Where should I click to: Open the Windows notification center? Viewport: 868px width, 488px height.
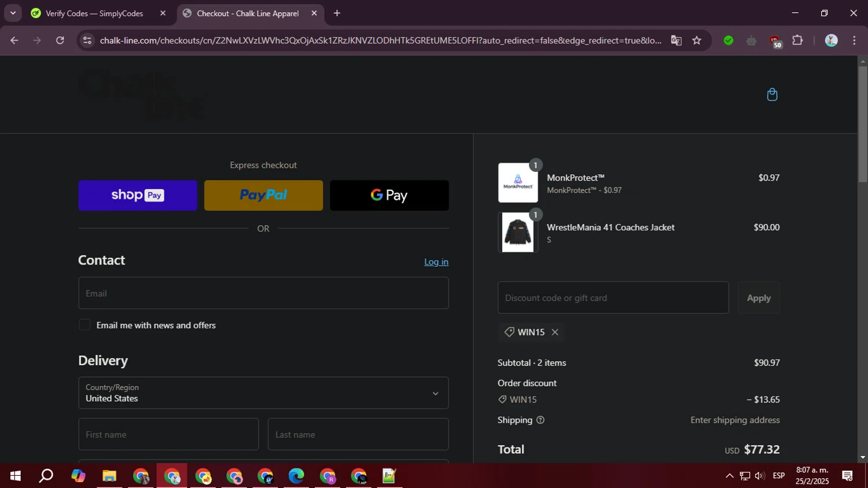point(848,476)
